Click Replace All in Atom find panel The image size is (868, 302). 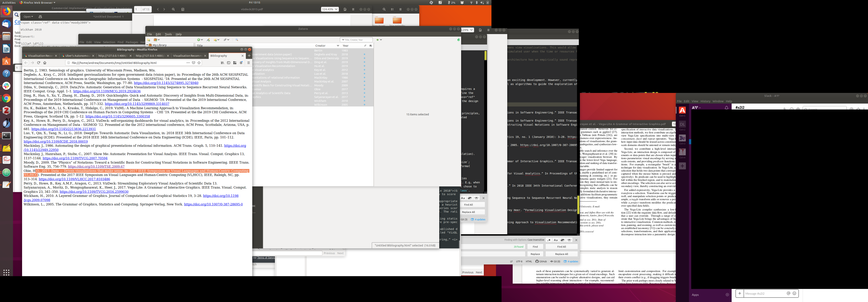(561, 254)
